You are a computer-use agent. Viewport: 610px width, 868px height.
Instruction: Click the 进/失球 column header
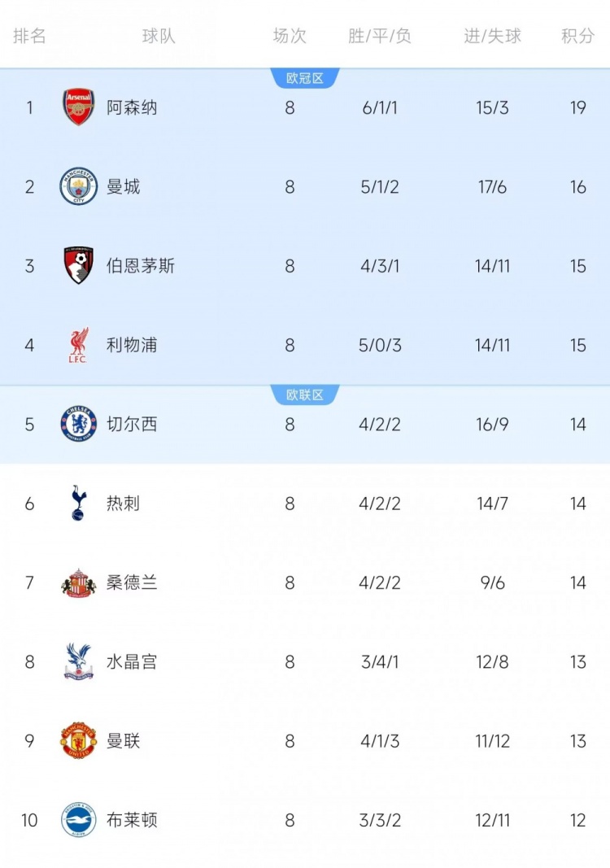click(492, 36)
